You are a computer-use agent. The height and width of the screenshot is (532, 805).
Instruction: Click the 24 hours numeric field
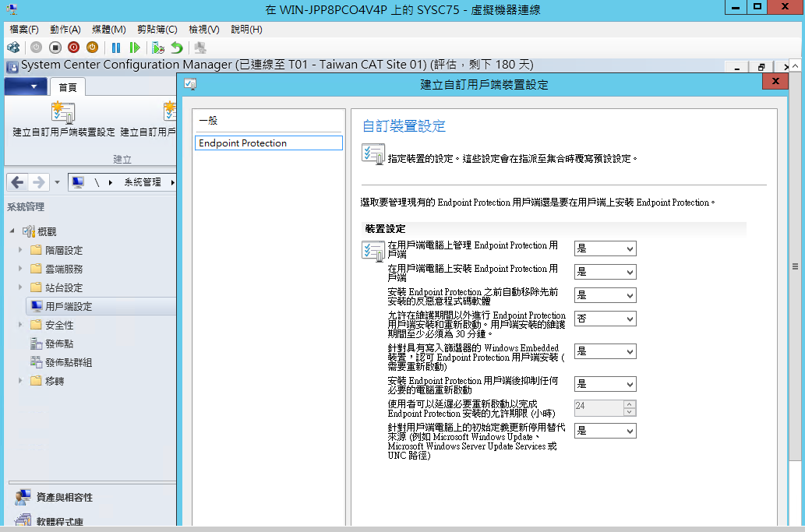point(598,408)
